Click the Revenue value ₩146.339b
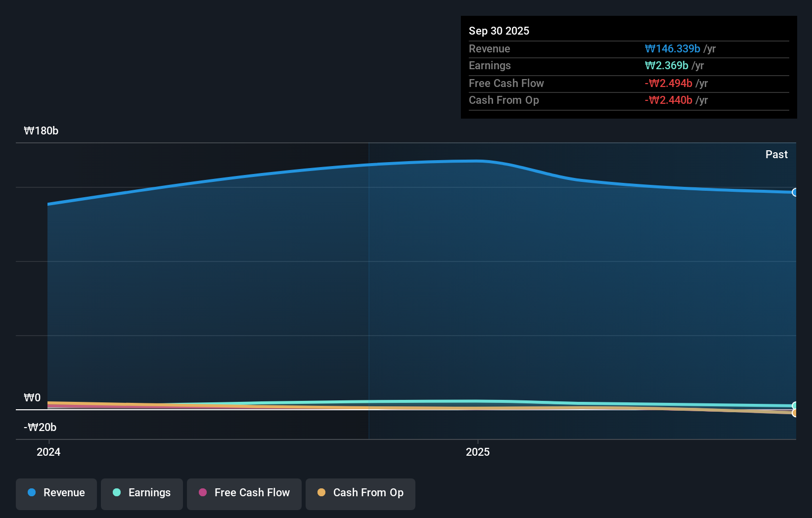The height and width of the screenshot is (518, 812). (x=673, y=48)
